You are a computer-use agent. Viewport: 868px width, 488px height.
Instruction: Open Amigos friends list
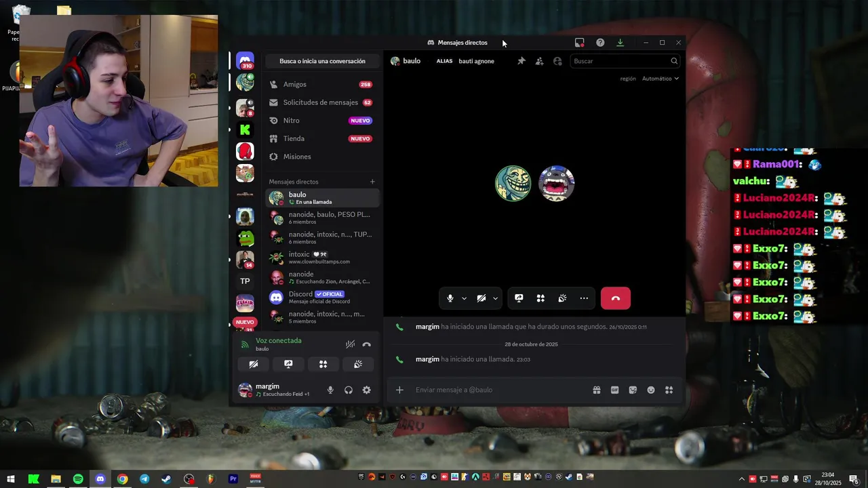[x=322, y=84]
